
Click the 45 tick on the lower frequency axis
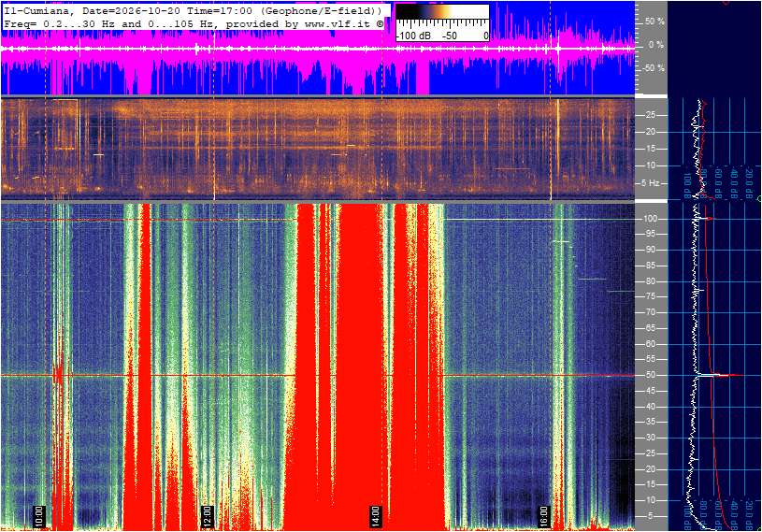650,391
